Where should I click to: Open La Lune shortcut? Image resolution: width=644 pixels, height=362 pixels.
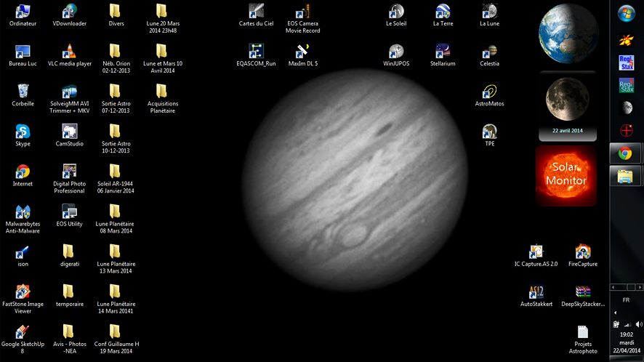coord(490,15)
